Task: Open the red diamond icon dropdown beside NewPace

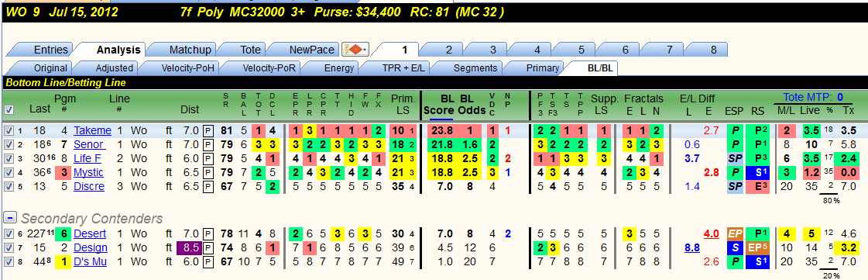Action: click(x=355, y=50)
